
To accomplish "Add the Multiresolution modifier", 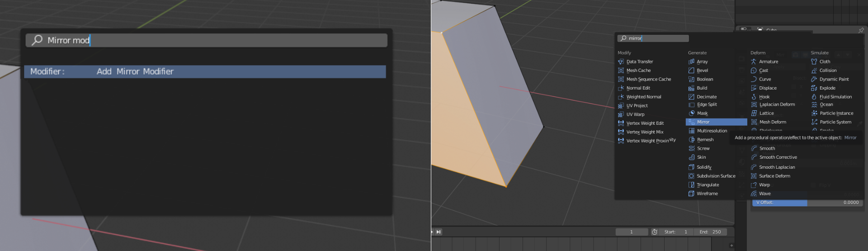I will [x=708, y=131].
